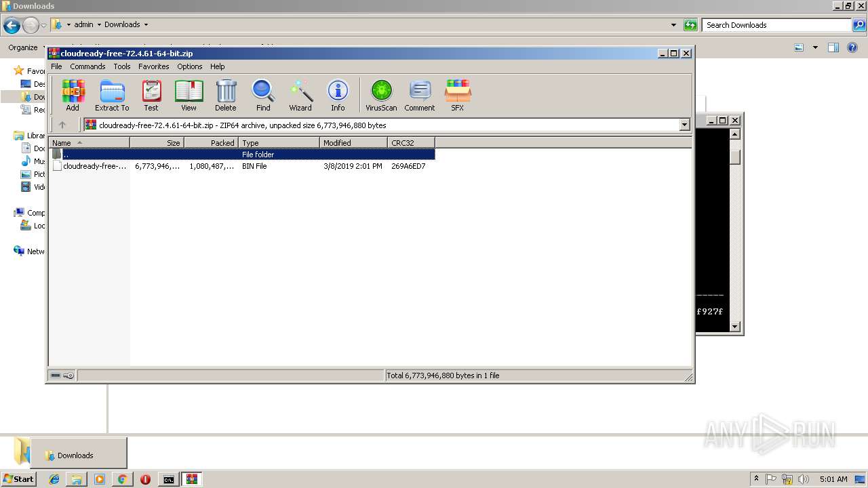The width and height of the screenshot is (868, 488).
Task: Select the parent folder '..' row
Action: (x=242, y=155)
